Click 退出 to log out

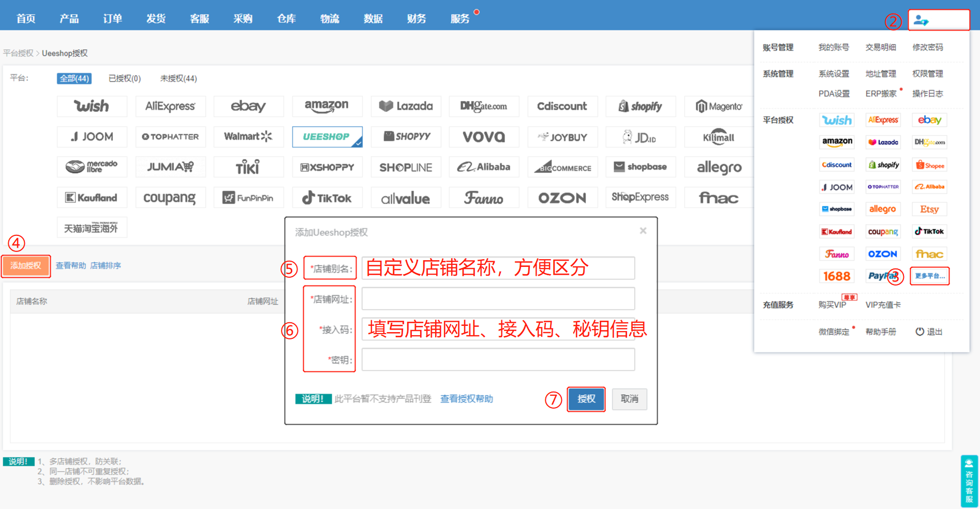coord(929,332)
